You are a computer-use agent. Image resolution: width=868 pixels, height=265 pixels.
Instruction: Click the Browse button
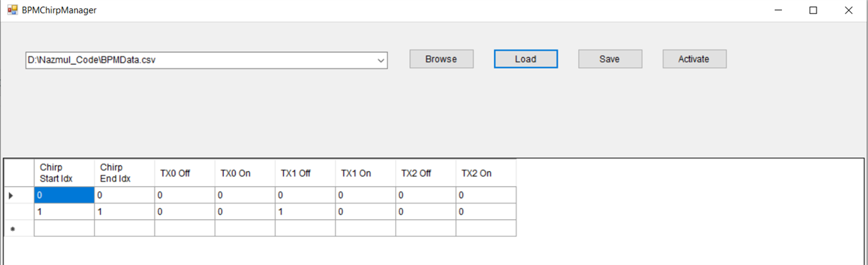point(441,59)
